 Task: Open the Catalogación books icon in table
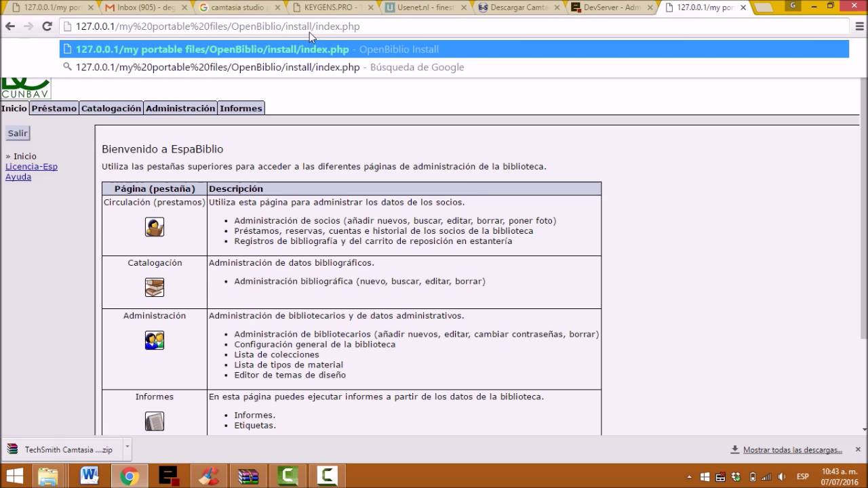pos(155,287)
